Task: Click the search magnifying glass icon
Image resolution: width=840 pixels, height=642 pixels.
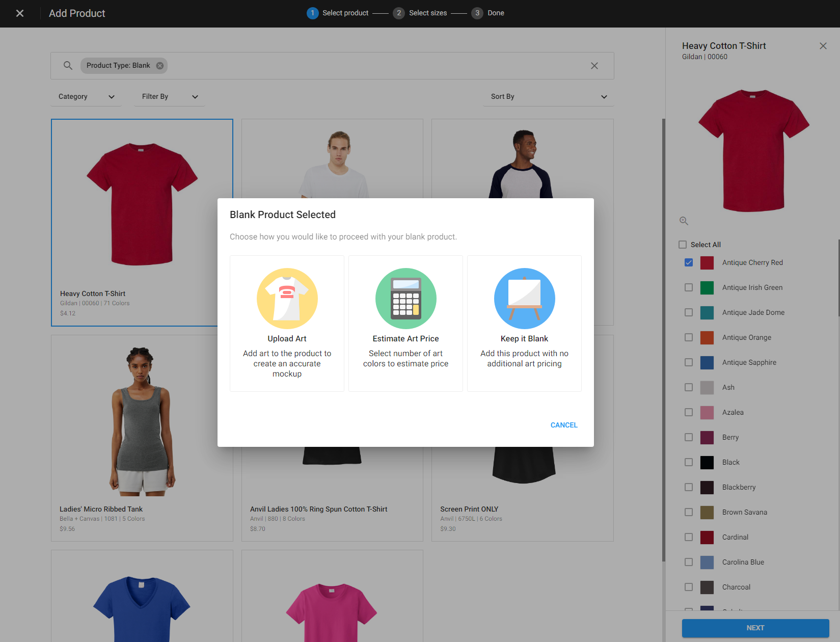Action: point(68,66)
